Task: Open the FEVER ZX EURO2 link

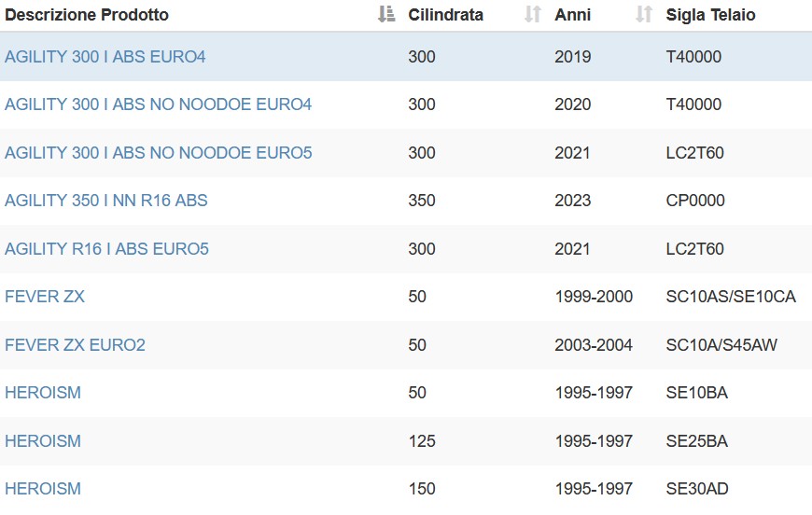Action: coord(75,345)
